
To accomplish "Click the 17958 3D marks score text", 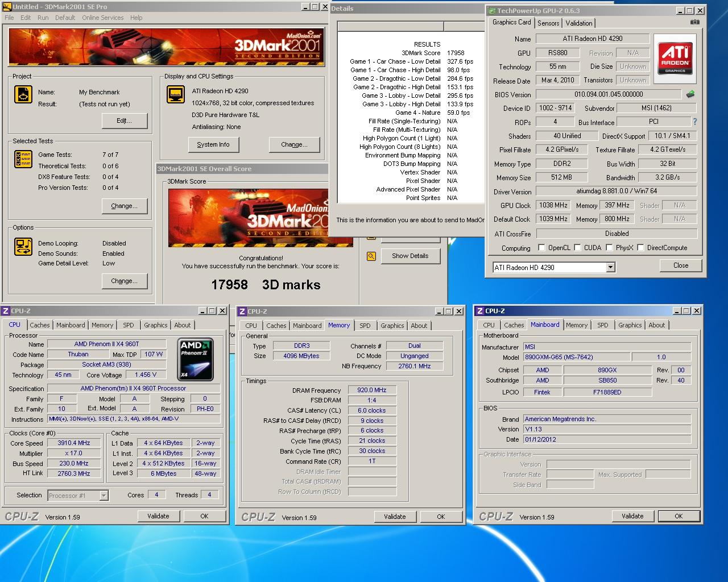I will pyautogui.click(x=266, y=285).
